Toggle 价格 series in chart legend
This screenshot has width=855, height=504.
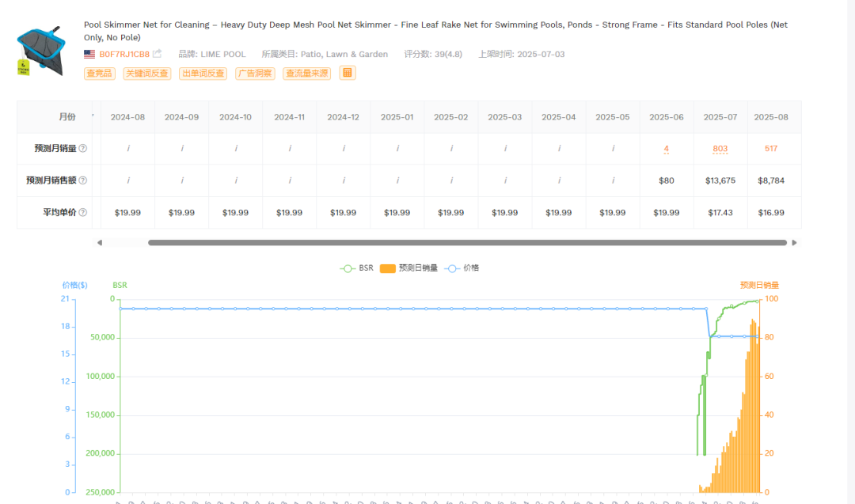[462, 268]
